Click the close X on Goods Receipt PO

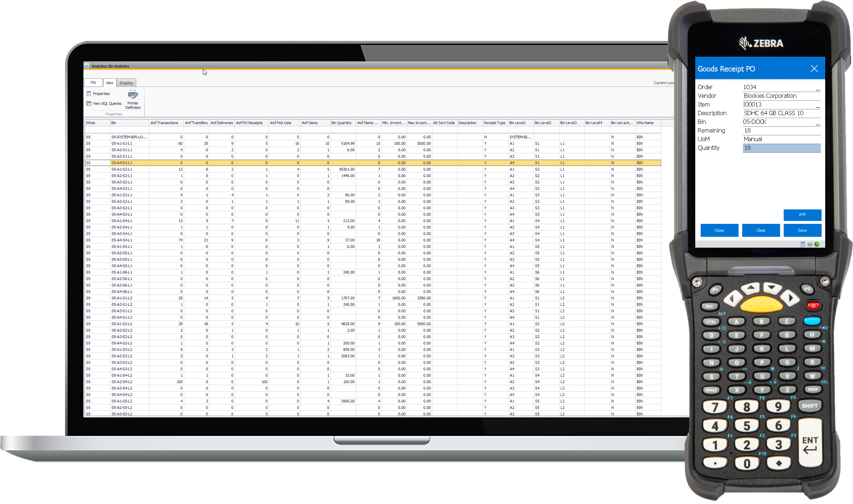815,68
